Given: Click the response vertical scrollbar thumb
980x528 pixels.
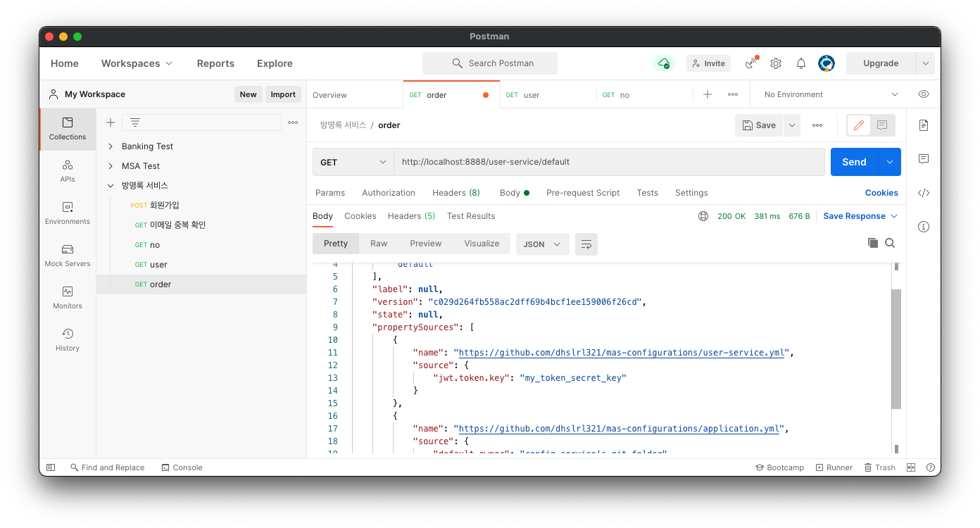Looking at the screenshot, I should click(x=896, y=349).
